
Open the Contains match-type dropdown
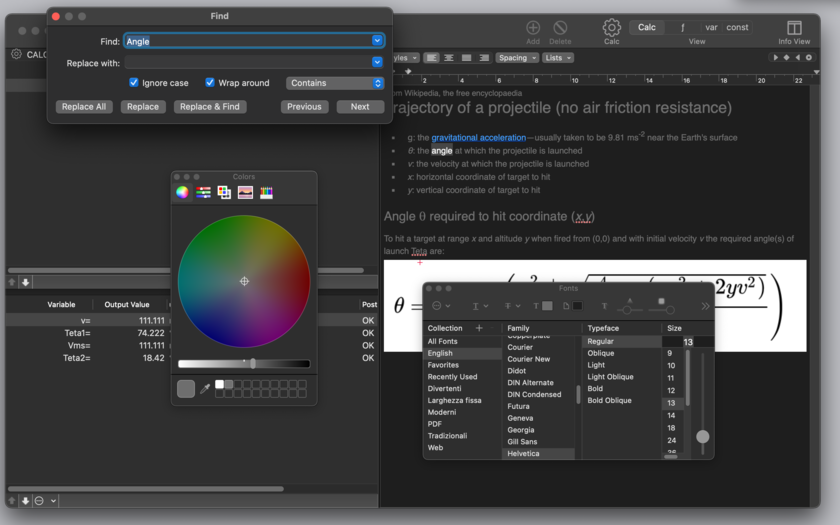[x=335, y=83]
